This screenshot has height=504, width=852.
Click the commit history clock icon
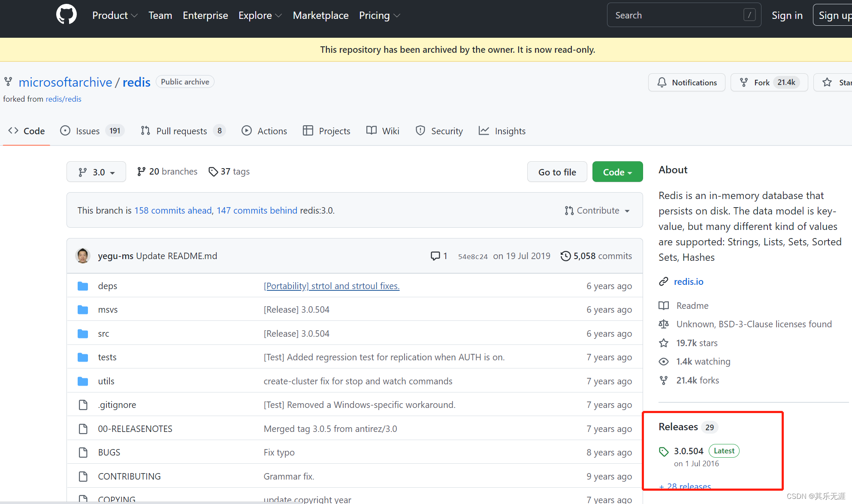point(565,256)
